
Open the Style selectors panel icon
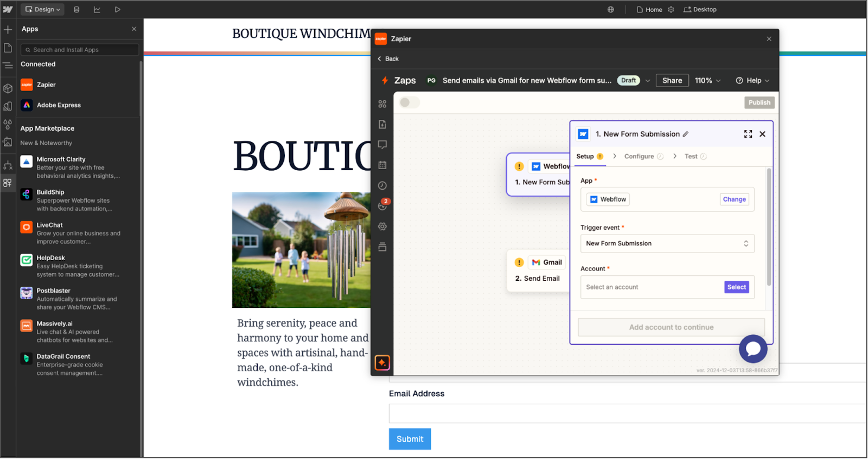point(8,106)
